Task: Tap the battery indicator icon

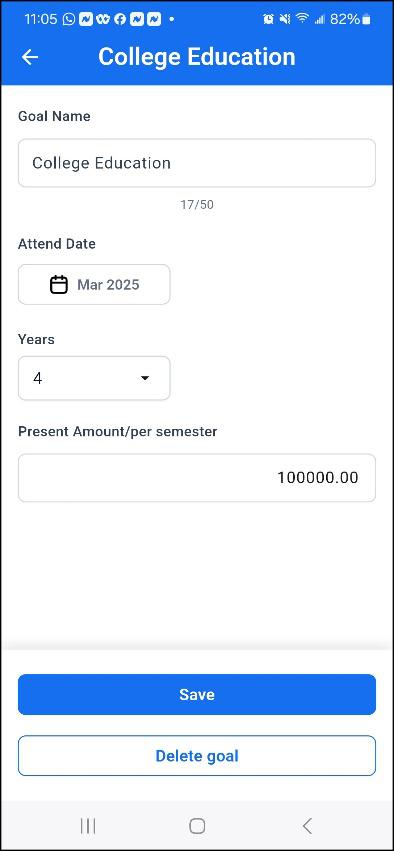Action: point(366,20)
